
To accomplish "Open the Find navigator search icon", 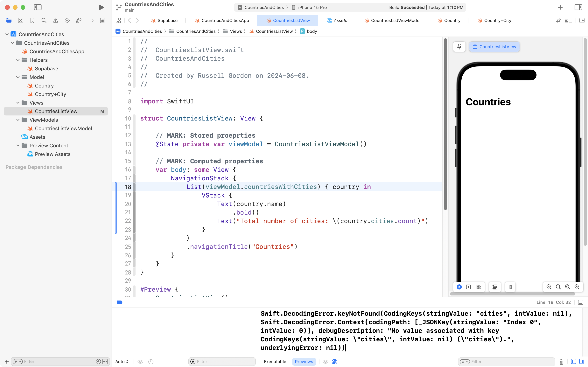I will 44,20.
